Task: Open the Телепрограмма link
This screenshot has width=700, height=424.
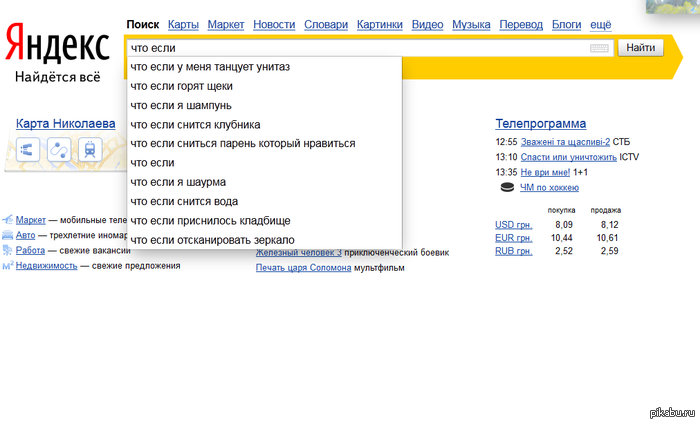Action: coord(540,124)
